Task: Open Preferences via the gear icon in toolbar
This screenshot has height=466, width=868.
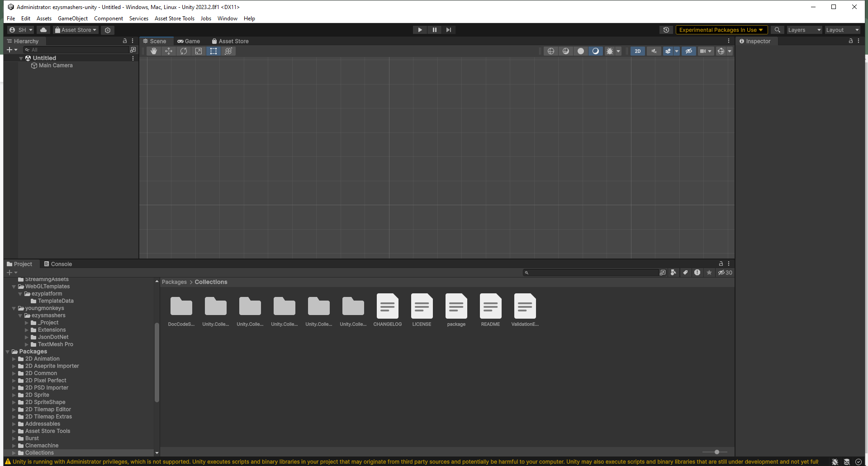Action: [107, 30]
